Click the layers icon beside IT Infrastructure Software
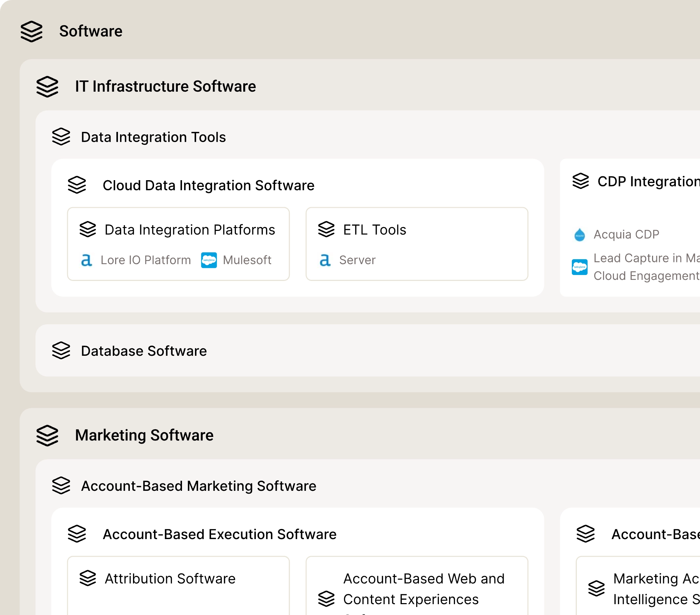This screenshot has width=700, height=615. pos(47,86)
